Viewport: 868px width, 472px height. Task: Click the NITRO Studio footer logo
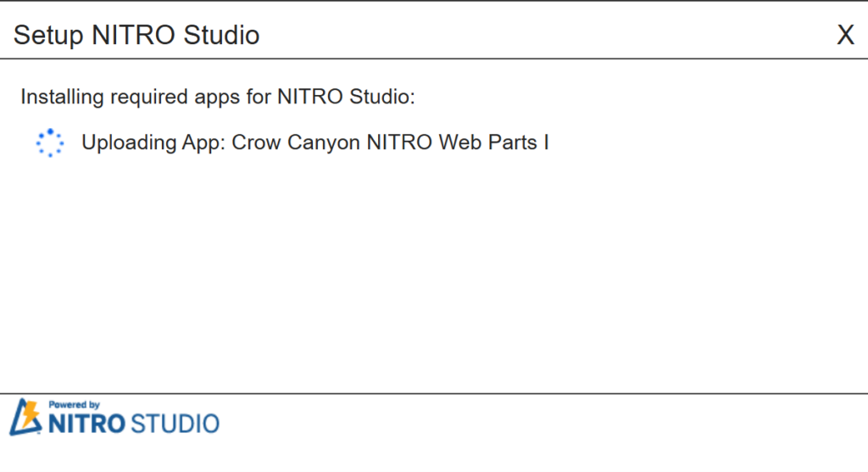(114, 417)
